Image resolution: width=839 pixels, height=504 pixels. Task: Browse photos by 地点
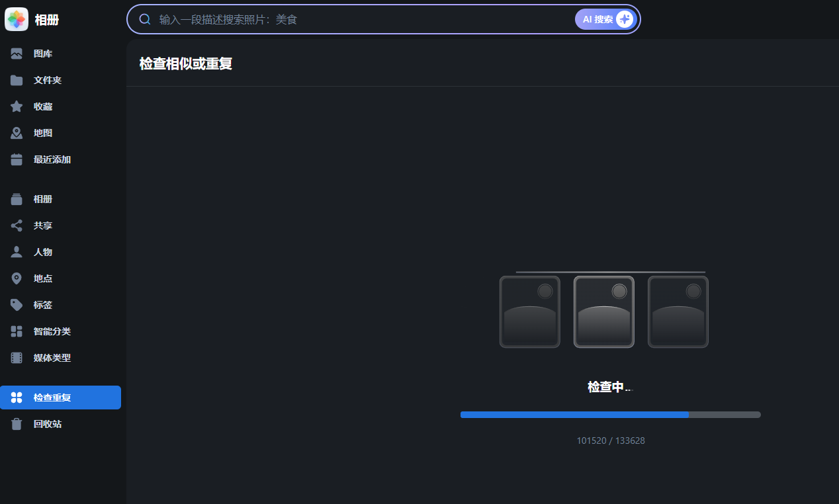coord(60,278)
